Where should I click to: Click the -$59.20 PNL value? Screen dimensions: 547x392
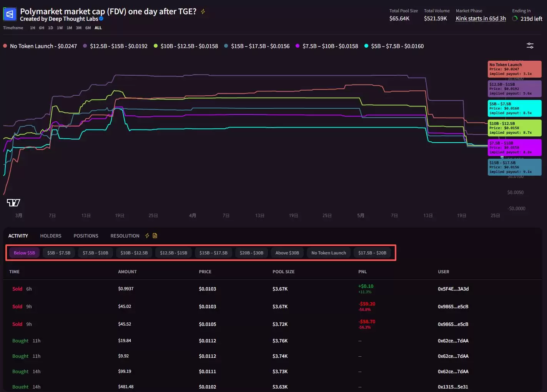(x=367, y=304)
